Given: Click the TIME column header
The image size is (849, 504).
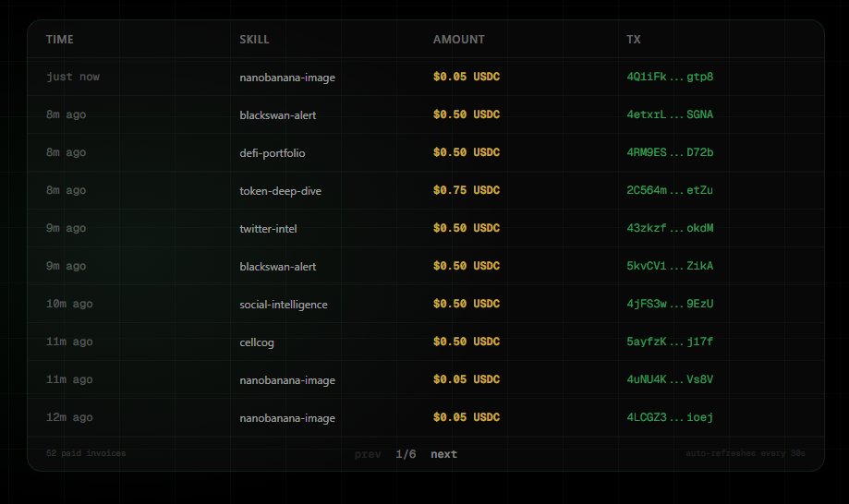Looking at the screenshot, I should tap(59, 40).
